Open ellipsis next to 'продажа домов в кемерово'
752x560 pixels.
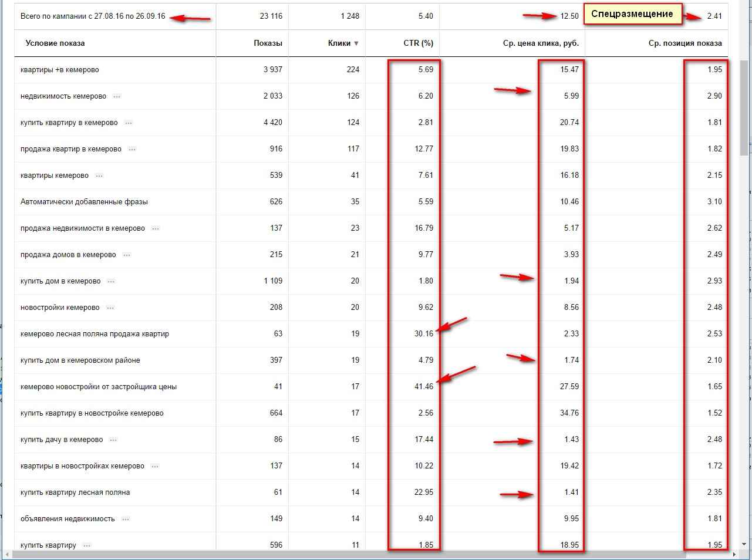pos(127,255)
